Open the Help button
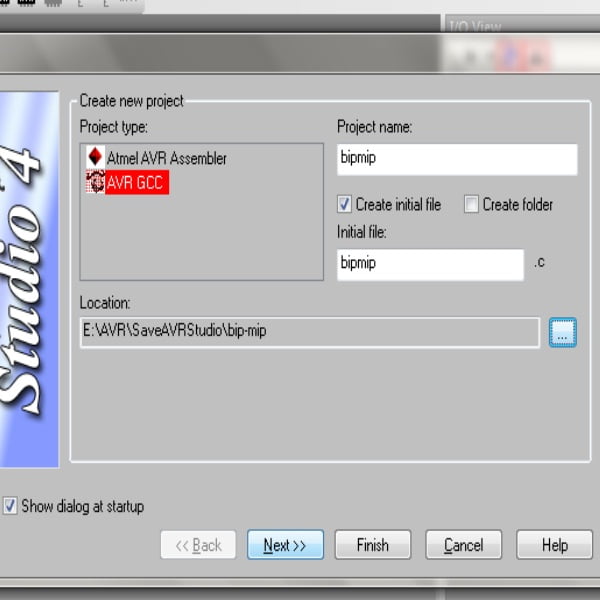 point(554,545)
